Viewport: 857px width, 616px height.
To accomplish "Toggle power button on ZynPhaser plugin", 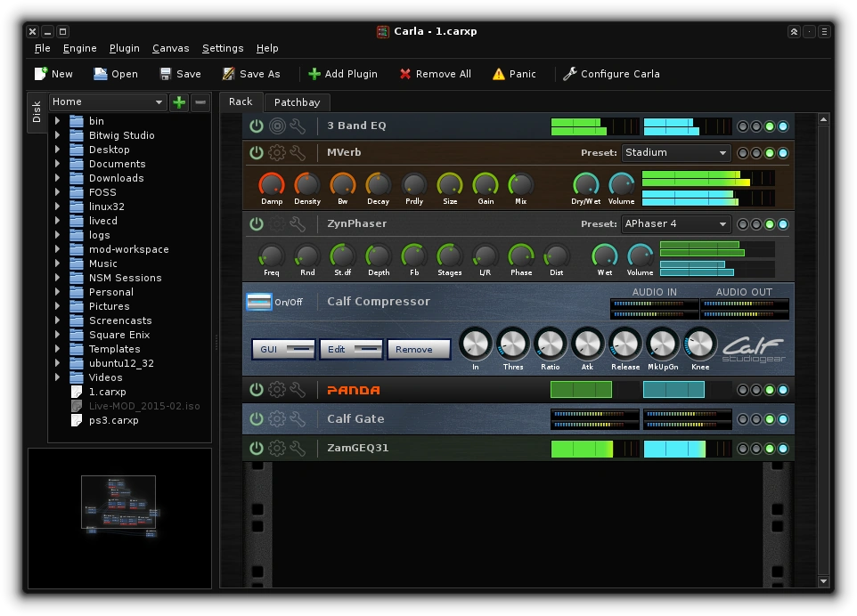I will (x=257, y=223).
